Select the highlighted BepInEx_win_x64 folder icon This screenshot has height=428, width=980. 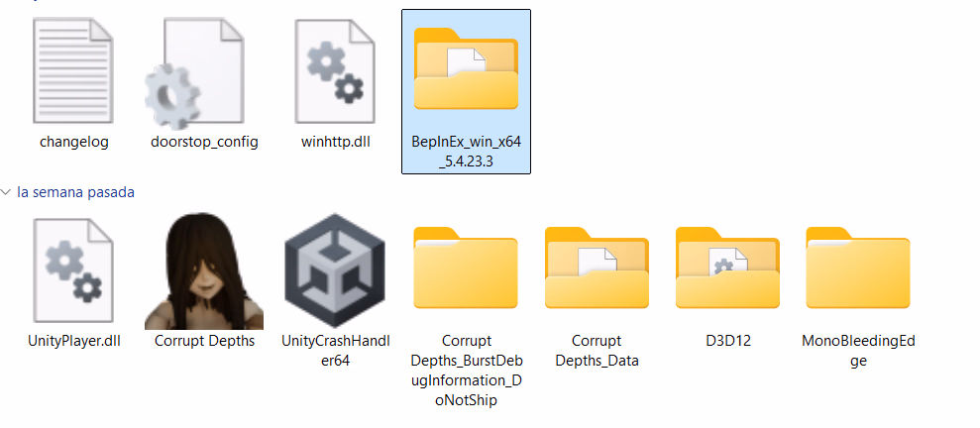tap(466, 68)
